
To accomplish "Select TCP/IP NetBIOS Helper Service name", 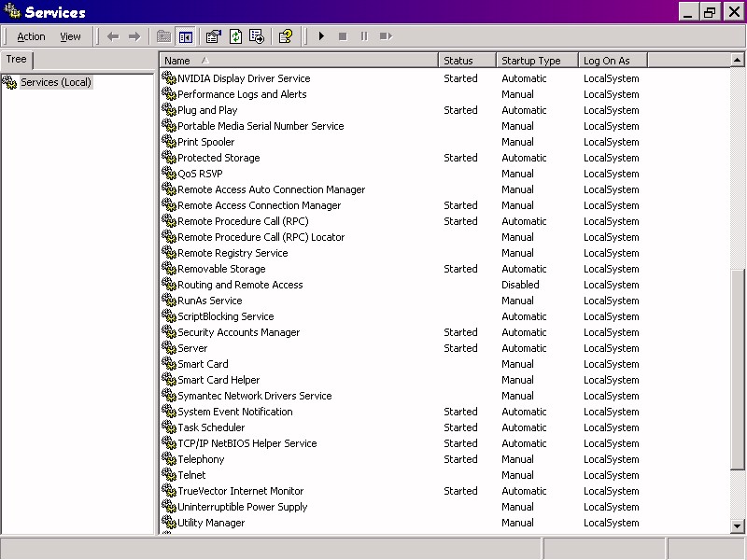I will pyautogui.click(x=247, y=443).
